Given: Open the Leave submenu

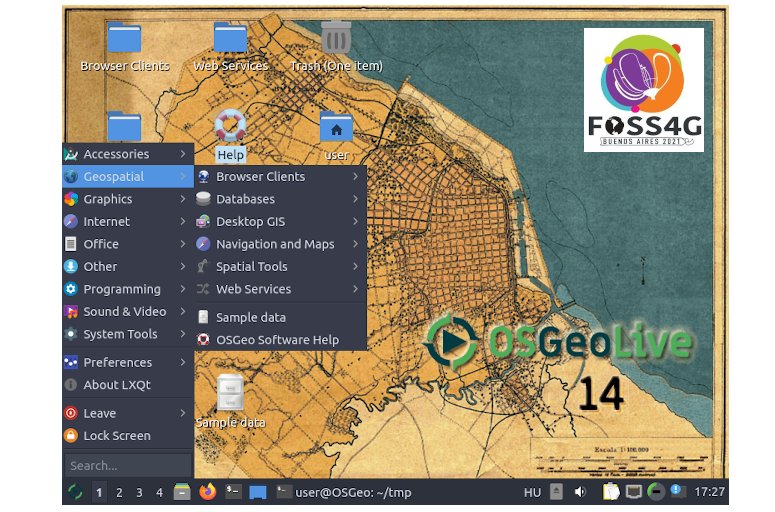Looking at the screenshot, I should (x=128, y=413).
